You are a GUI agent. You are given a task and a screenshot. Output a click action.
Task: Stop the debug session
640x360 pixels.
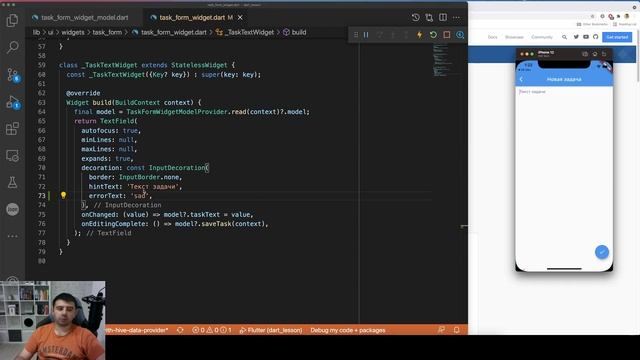[447, 35]
